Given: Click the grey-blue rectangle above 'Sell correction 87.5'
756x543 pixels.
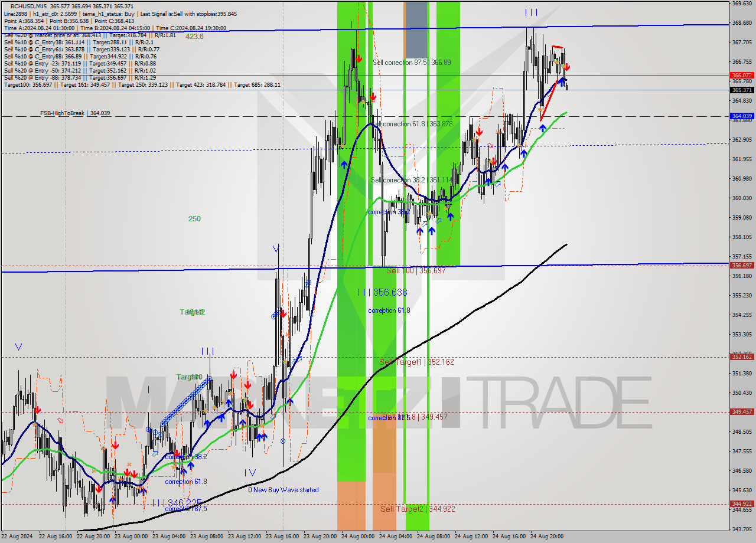Looking at the screenshot, I should [x=416, y=30].
